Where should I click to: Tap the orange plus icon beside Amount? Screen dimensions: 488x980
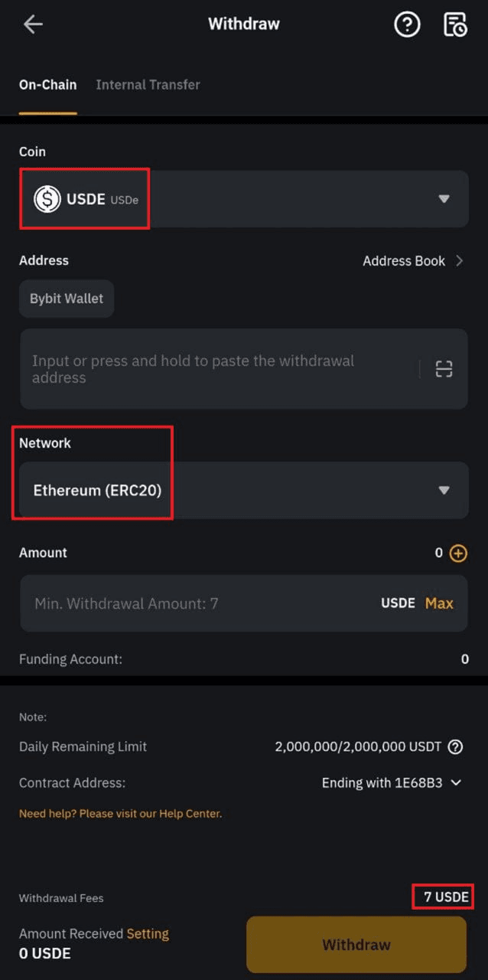458,553
